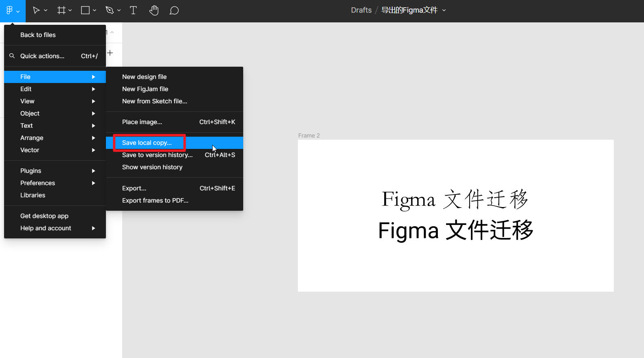This screenshot has width=644, height=358.
Task: Expand Pen tool options chevron
Action: click(x=119, y=11)
